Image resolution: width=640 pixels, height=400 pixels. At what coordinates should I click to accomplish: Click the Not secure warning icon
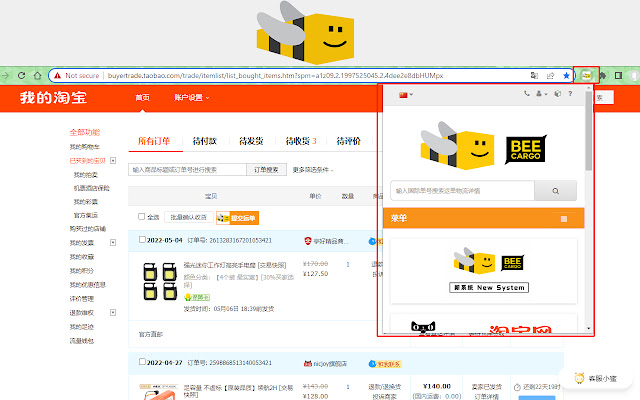click(58, 76)
